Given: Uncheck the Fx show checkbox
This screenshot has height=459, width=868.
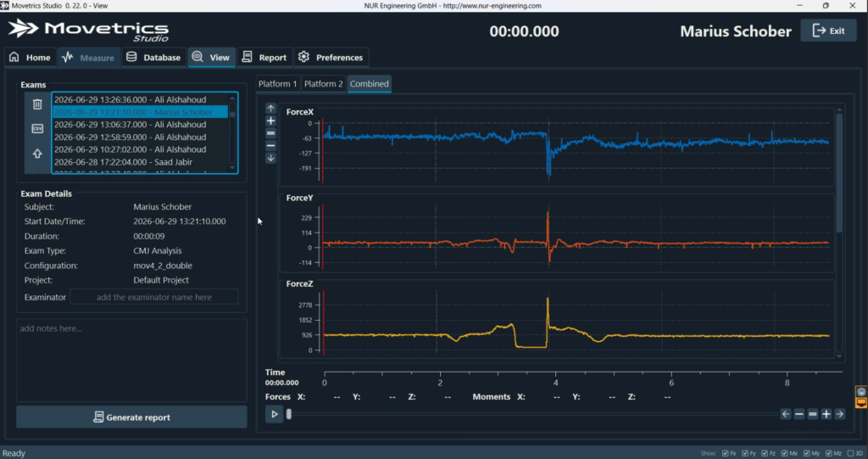Looking at the screenshot, I should point(726,453).
